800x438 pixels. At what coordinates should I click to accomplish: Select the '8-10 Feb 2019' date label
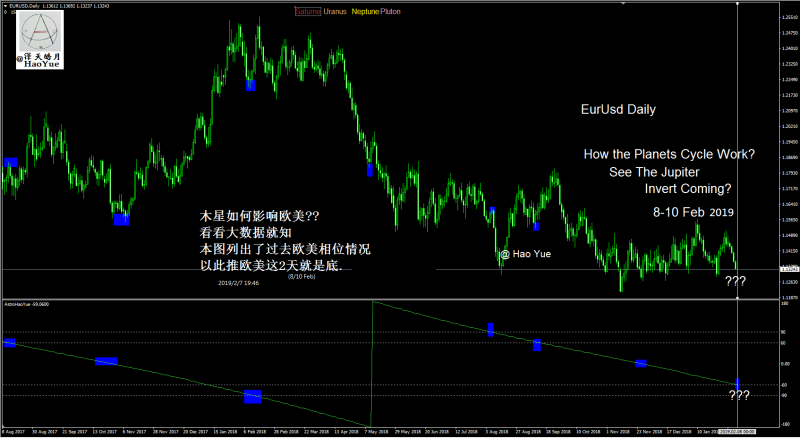point(693,212)
